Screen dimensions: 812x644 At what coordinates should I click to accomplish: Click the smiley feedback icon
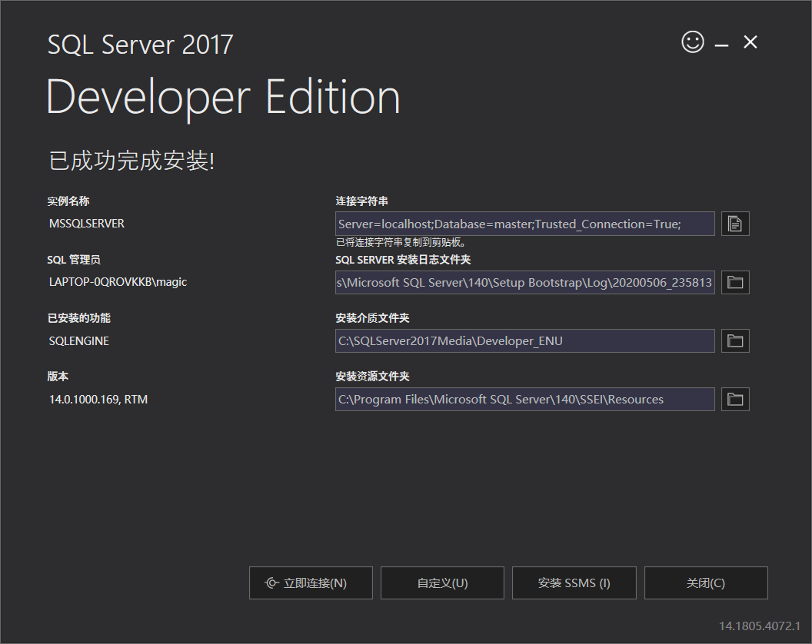point(692,42)
